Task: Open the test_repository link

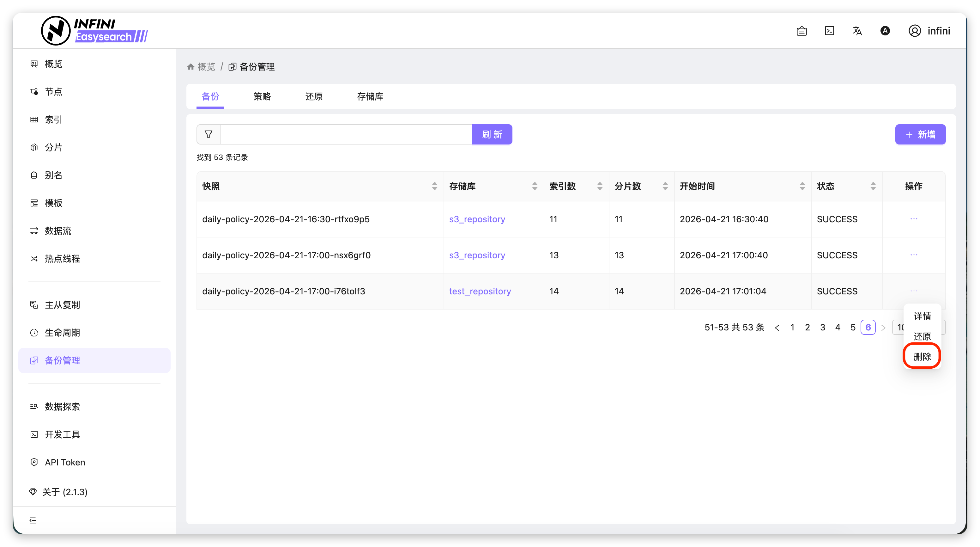Action: pyautogui.click(x=480, y=291)
